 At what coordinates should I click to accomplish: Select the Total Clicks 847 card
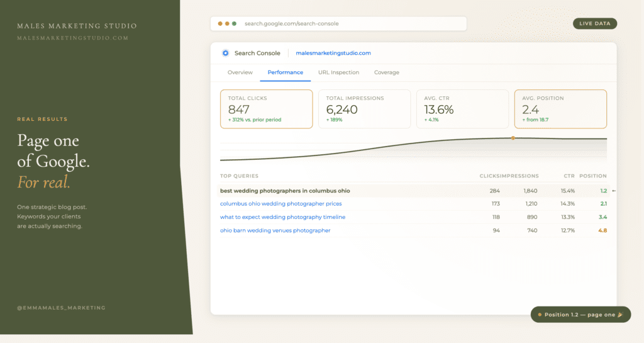[266, 109]
